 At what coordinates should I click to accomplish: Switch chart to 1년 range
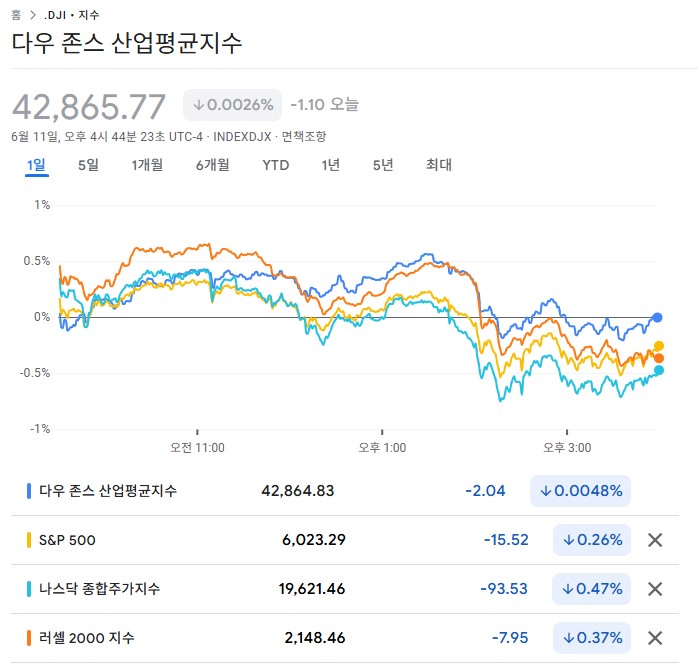(x=331, y=165)
